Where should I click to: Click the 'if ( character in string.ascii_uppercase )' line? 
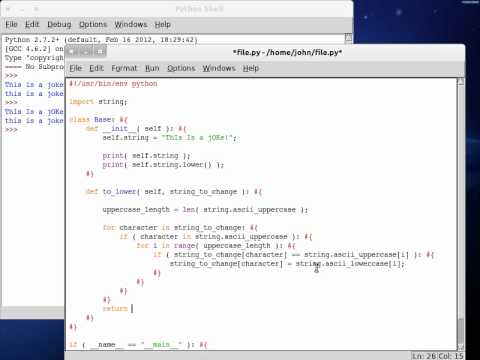(216, 237)
